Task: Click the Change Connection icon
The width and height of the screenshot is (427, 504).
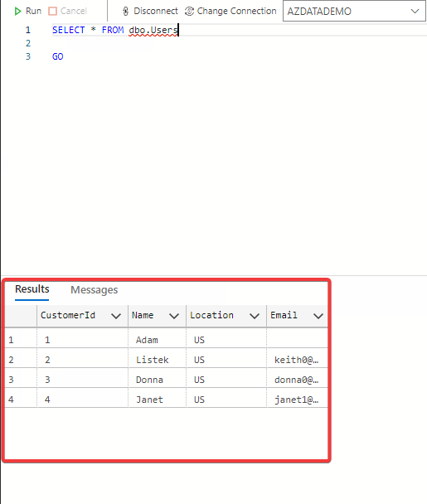Action: (189, 12)
